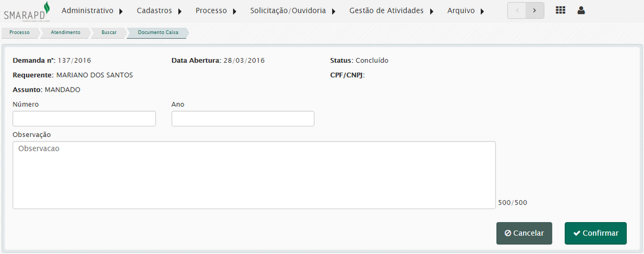This screenshot has height=254, width=644.
Task: Focus the Número input field
Action: click(84, 119)
